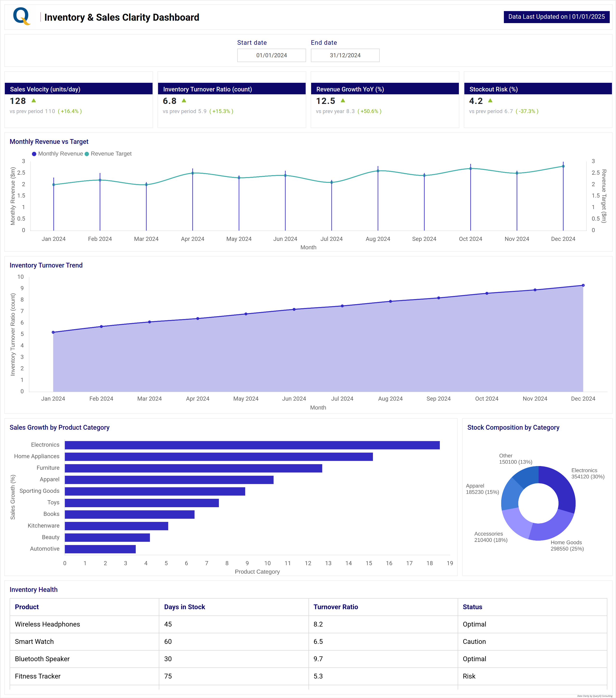
Task: Select the Inventory Turnover Trend chart title
Action: point(46,265)
